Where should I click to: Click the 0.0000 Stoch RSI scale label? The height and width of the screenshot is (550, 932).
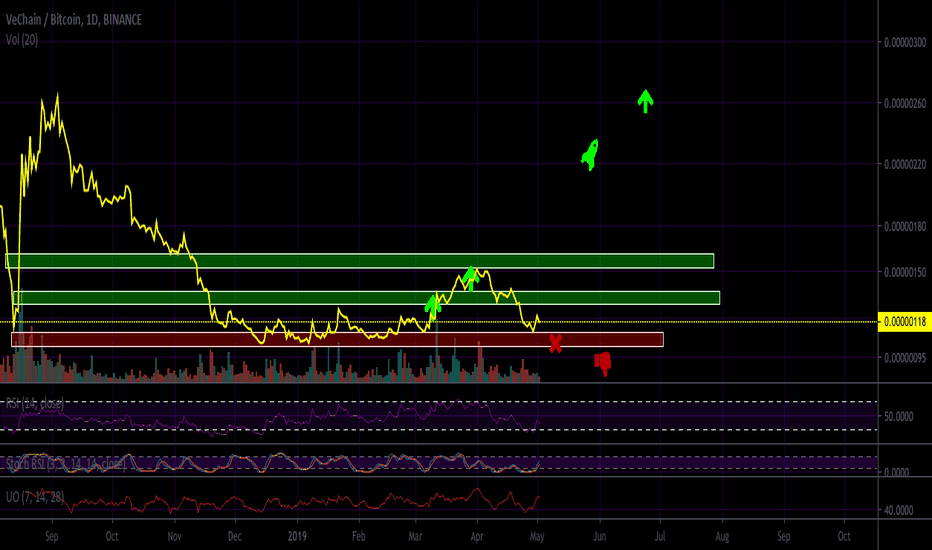896,472
